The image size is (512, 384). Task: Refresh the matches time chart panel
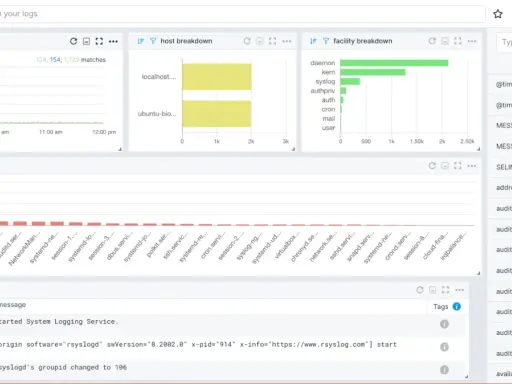coord(73,41)
